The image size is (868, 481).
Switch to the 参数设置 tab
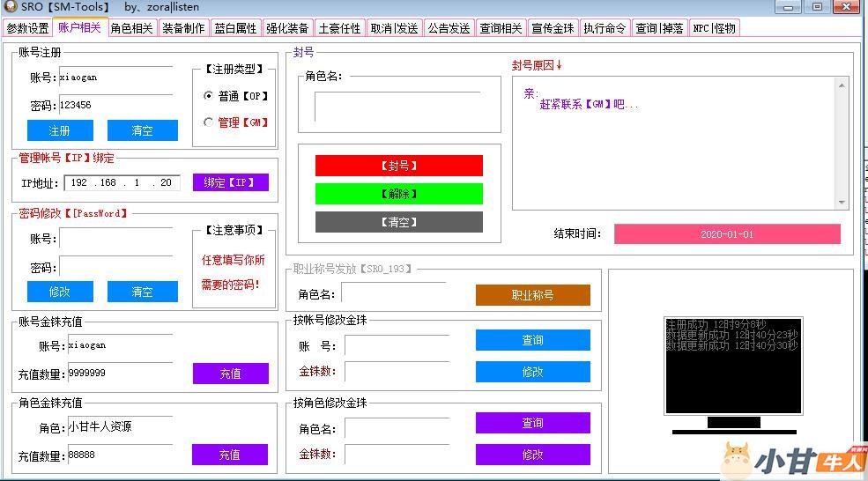(x=27, y=28)
